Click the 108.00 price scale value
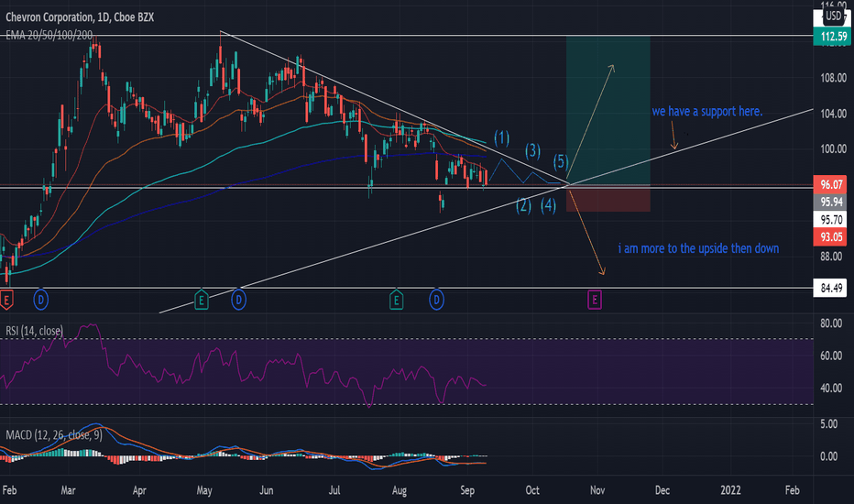This screenshot has width=854, height=504. [x=833, y=78]
